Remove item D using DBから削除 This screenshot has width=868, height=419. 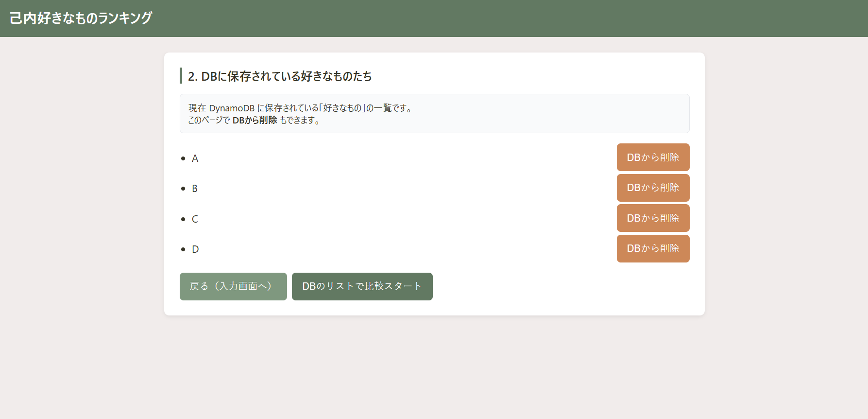pyautogui.click(x=653, y=248)
